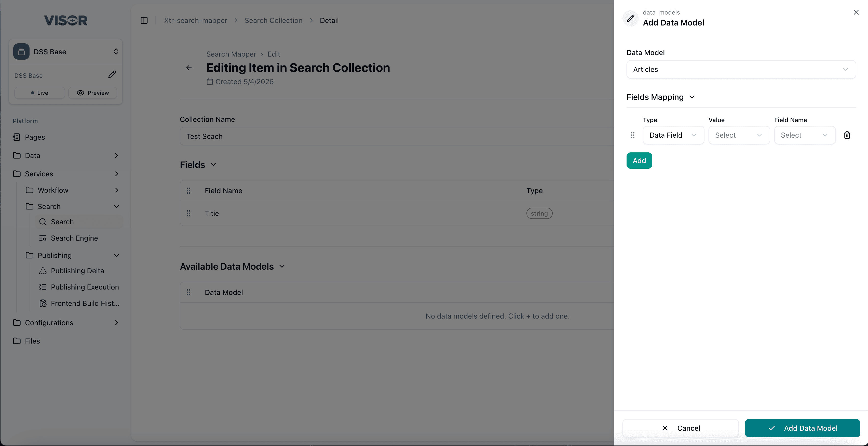Click the back arrow next to page title
868x446 pixels.
click(x=189, y=68)
